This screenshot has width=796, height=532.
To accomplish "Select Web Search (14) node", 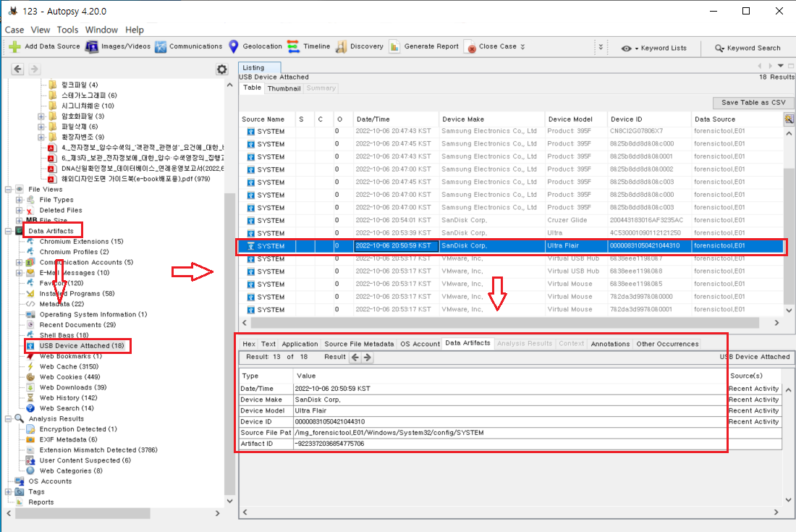I will 67,408.
